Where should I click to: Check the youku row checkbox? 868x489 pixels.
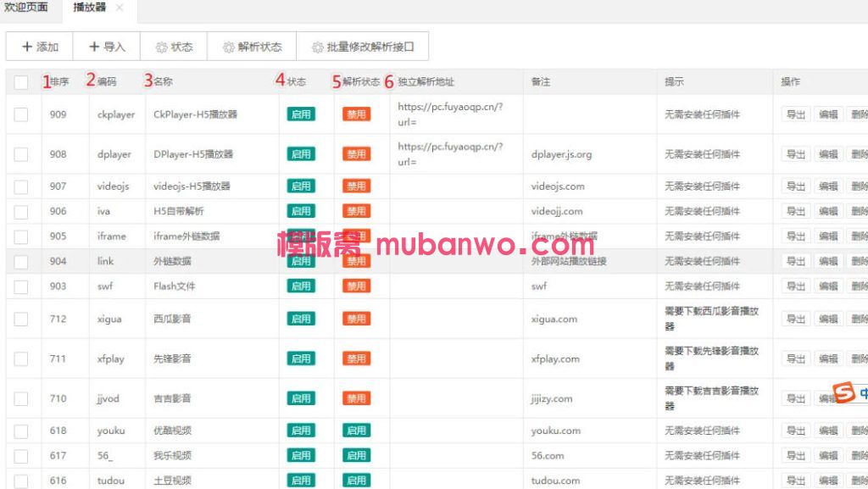21,431
